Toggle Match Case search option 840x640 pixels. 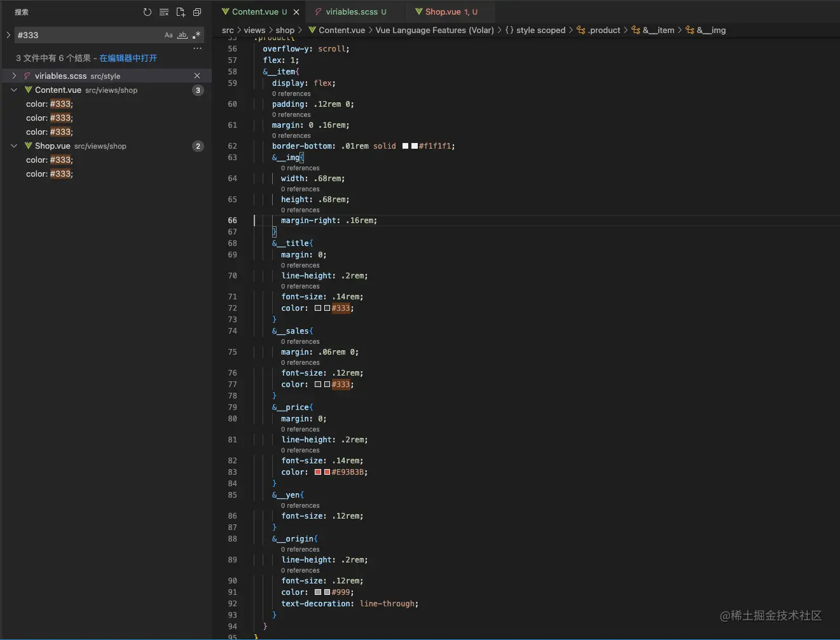pos(169,35)
